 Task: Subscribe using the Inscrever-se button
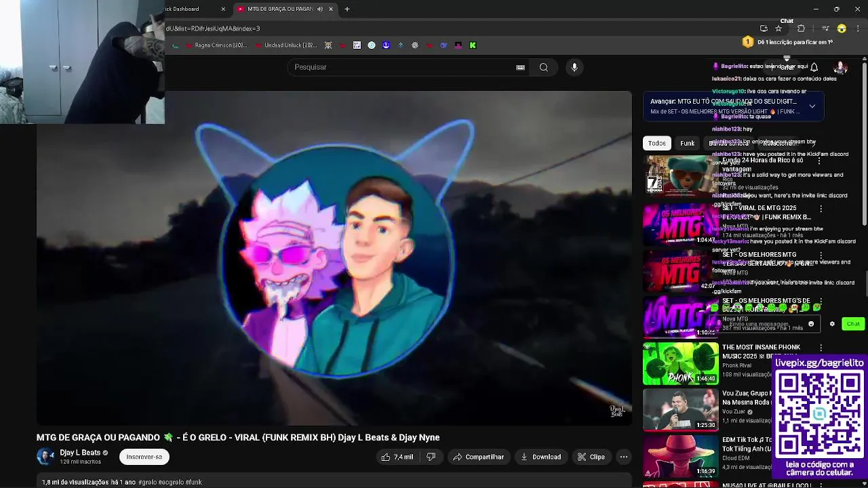click(x=144, y=457)
